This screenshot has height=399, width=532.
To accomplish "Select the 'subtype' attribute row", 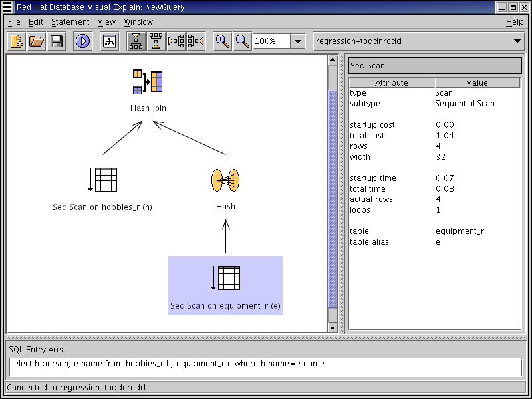I will click(x=435, y=104).
